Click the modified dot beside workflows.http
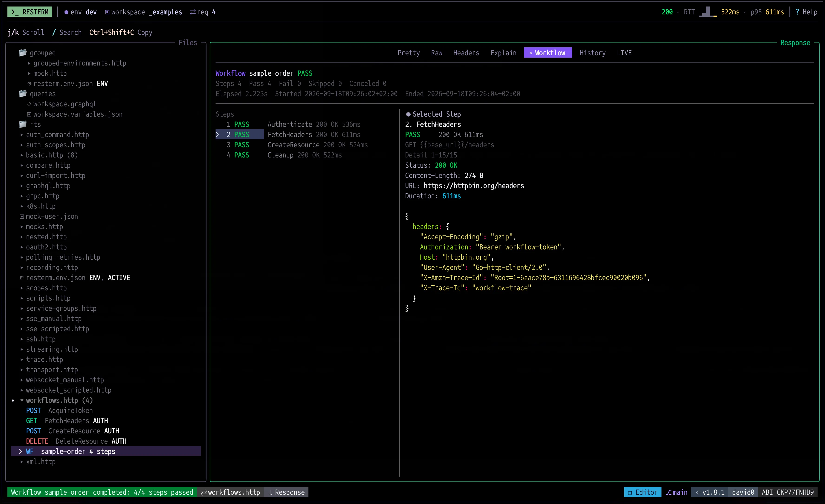This screenshot has height=504, width=825. (13, 400)
